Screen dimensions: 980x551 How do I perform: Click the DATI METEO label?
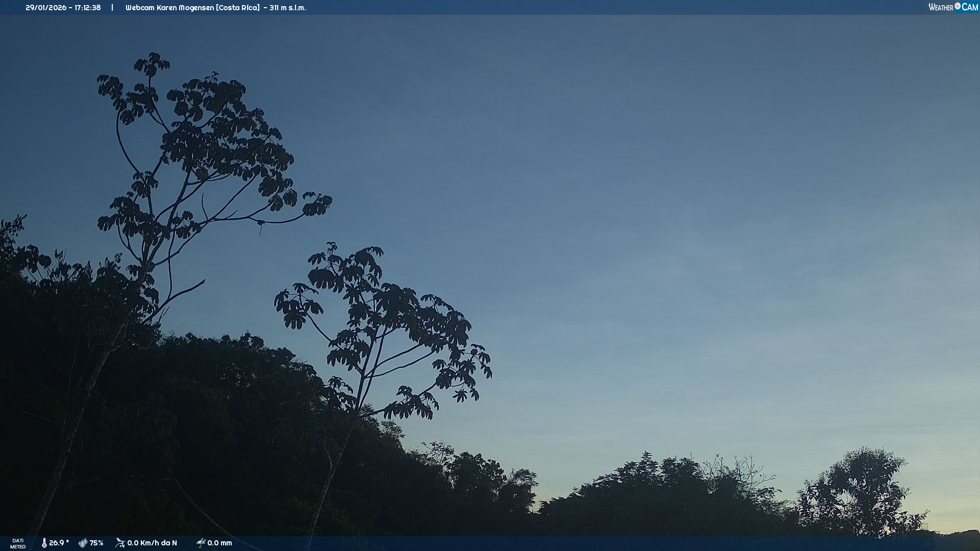[18, 543]
